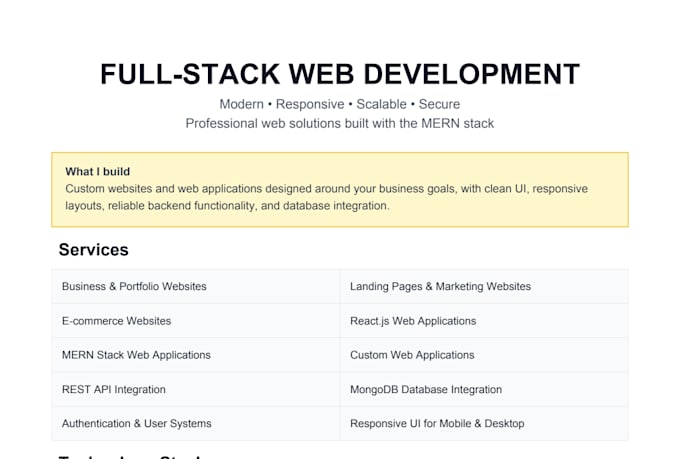Select 'Business & Portfolio Websites' cell

pos(196,286)
